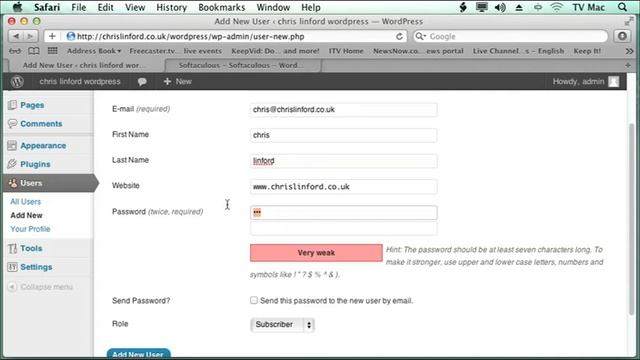The image size is (640, 360).
Task: Open a new tab with plus button
Action: (628, 65)
